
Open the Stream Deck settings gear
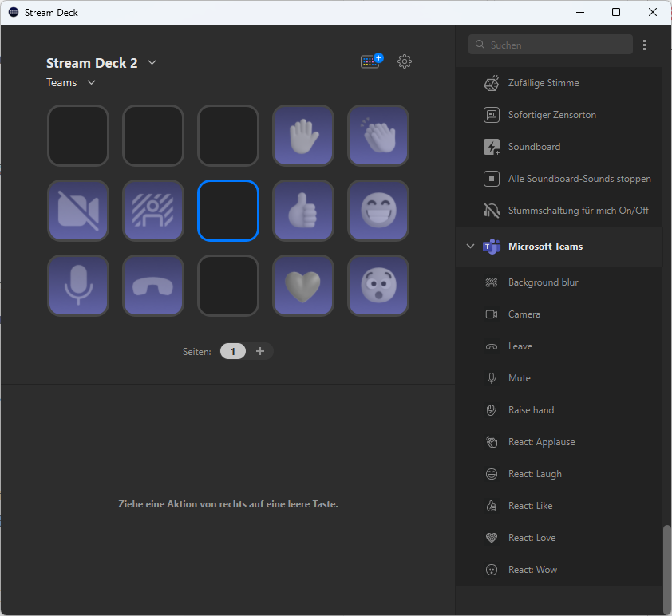[x=405, y=61]
